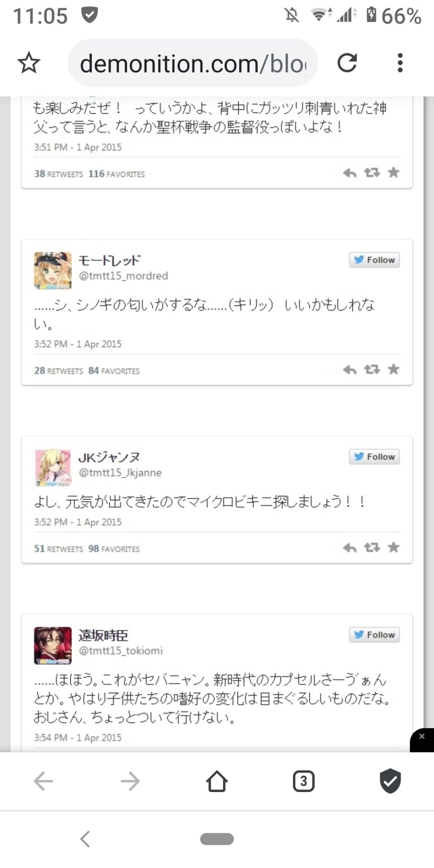Reload the page with refresh icon

pos(347,62)
